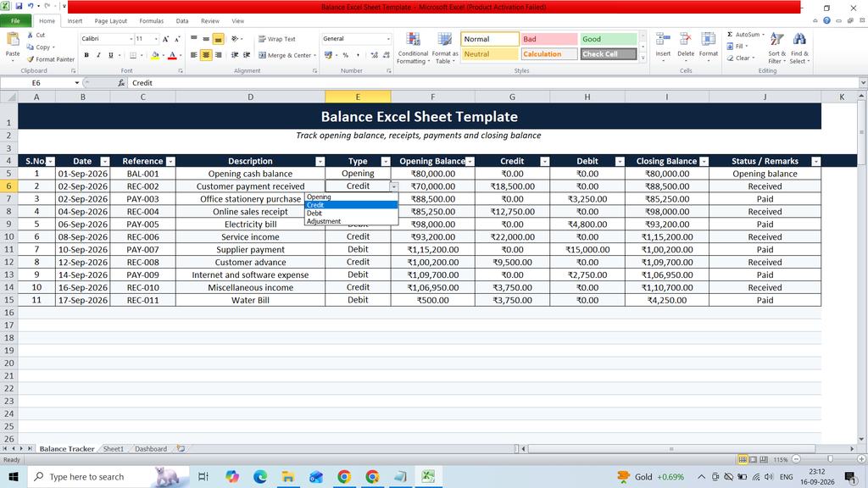Open Microsoft Edge on taskbar
This screenshot has width=868, height=488.
259,476
